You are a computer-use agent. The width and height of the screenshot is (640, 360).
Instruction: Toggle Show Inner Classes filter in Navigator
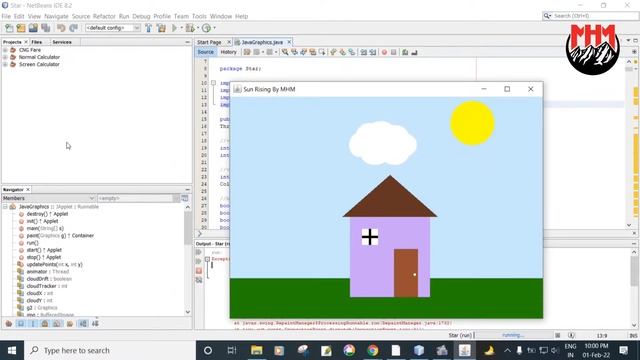coord(57,324)
